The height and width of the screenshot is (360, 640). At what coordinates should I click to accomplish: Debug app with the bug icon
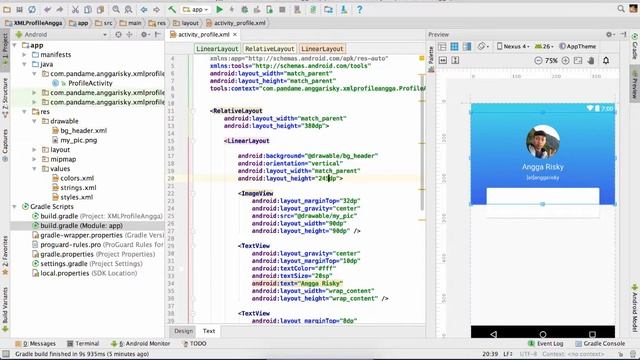click(244, 9)
